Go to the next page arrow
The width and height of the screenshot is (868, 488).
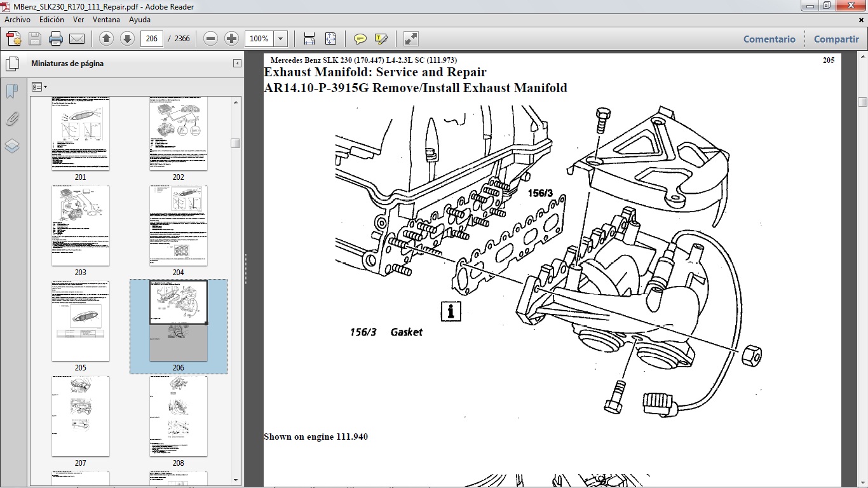pos(127,39)
